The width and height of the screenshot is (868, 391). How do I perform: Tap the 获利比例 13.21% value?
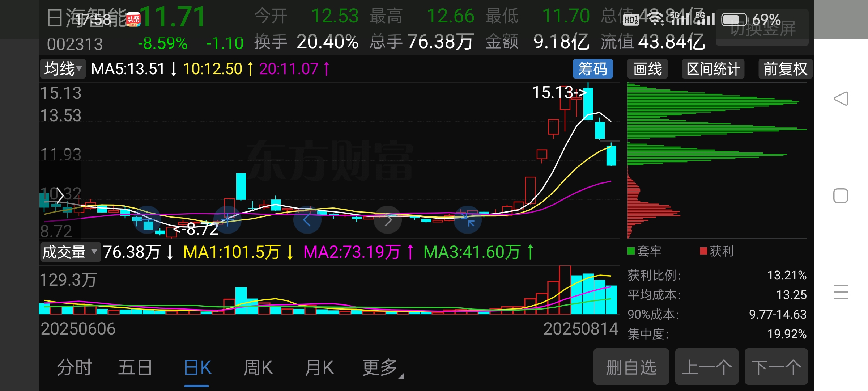coord(787,276)
